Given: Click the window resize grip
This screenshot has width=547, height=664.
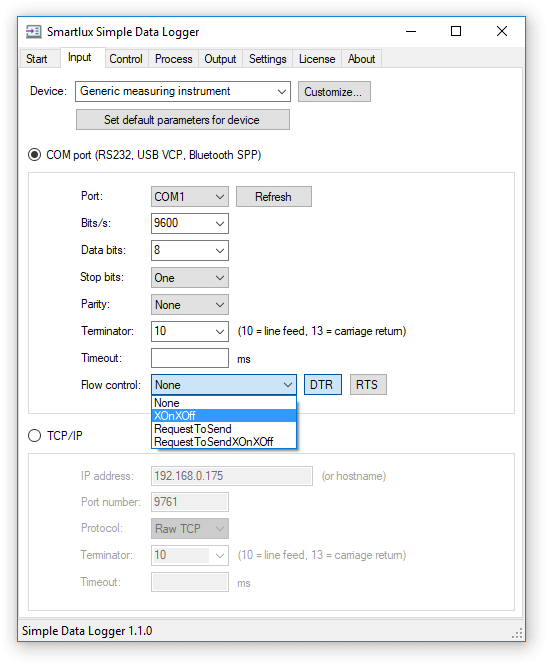Looking at the screenshot, I should click(517, 633).
